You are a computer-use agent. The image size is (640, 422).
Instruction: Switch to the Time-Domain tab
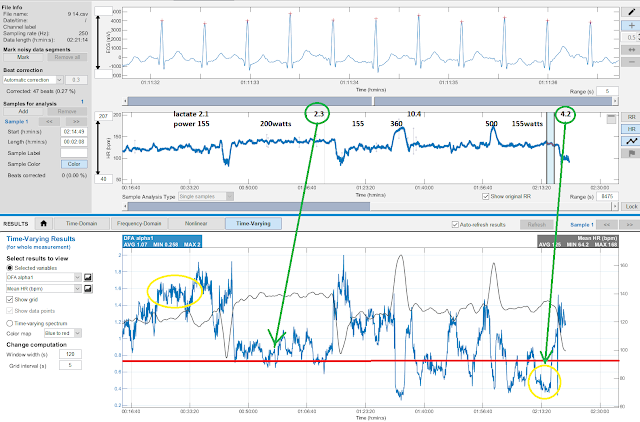pos(82,223)
